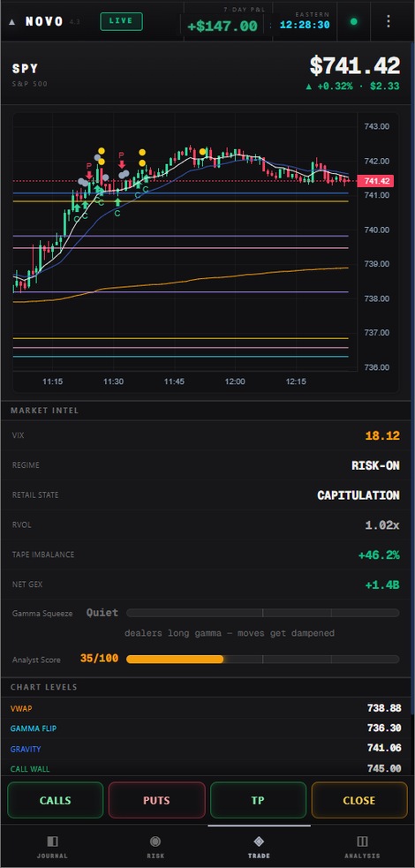Click the VWAP value 738.88
The image size is (415, 868).
click(384, 708)
